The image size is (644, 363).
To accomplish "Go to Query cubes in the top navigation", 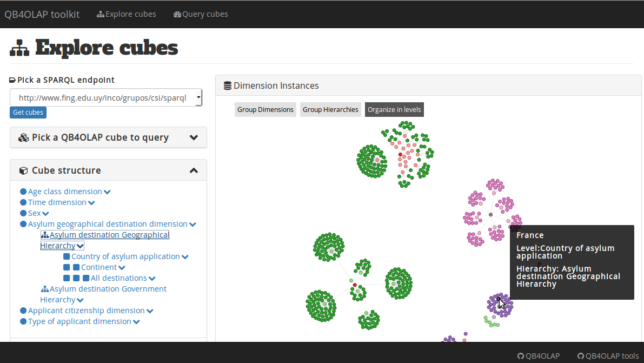I will [201, 14].
